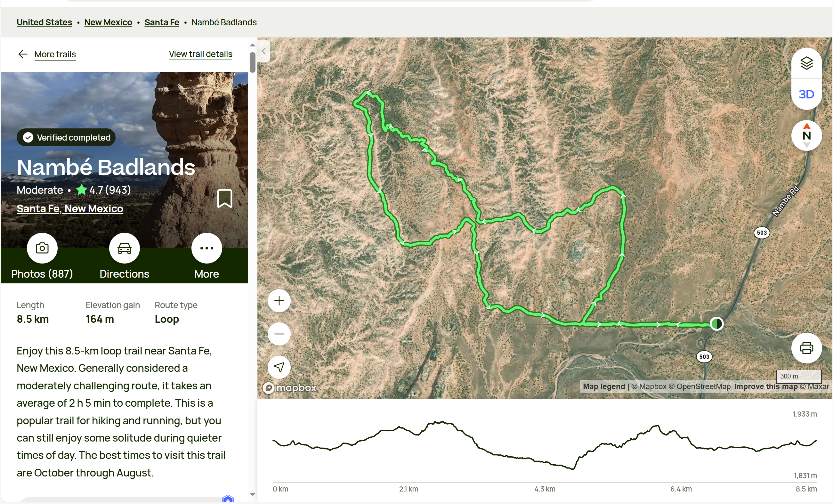Navigate to Santa Fe breadcrumb
The height and width of the screenshot is (504, 833).
[162, 22]
